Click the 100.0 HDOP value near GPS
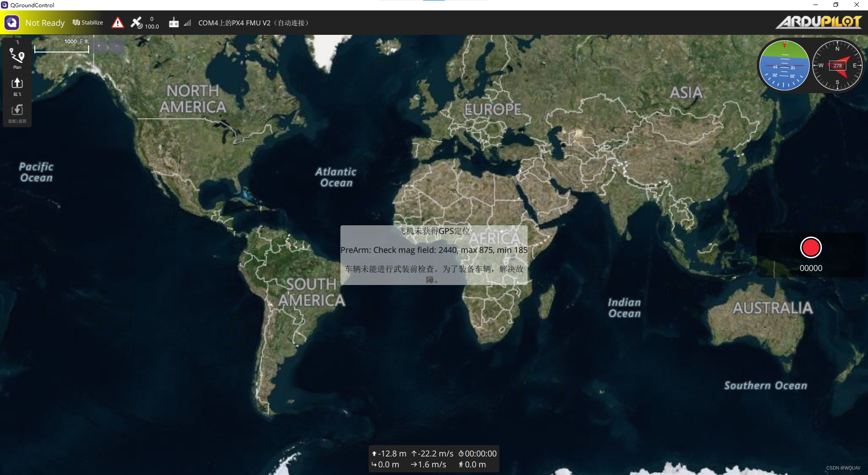 click(x=152, y=27)
